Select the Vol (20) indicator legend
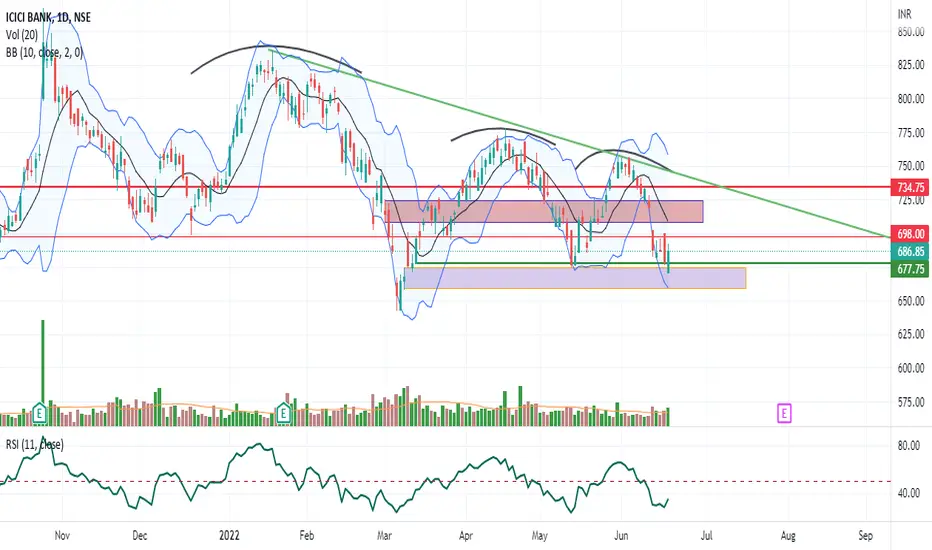Image resolution: width=932 pixels, height=550 pixels. pos(22,35)
